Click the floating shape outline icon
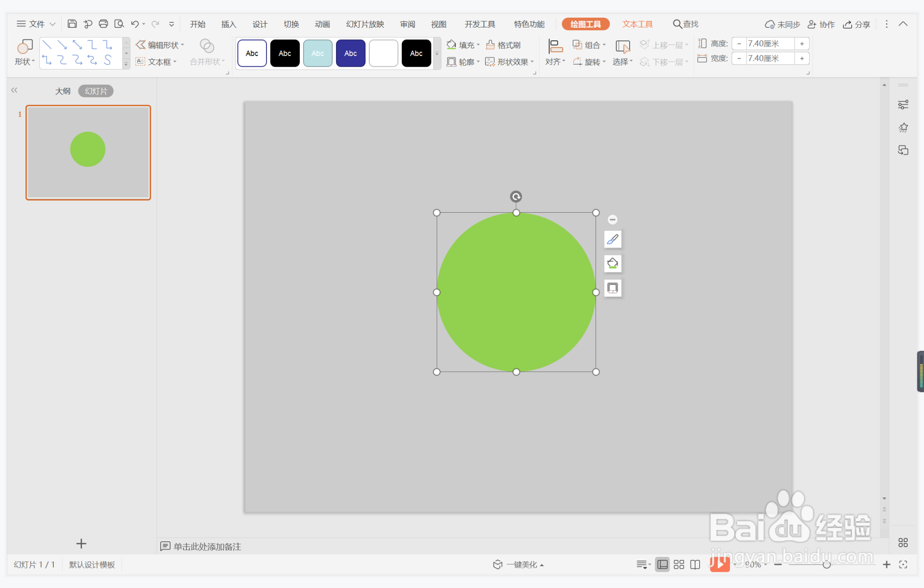The width and height of the screenshot is (924, 588). pyautogui.click(x=613, y=288)
